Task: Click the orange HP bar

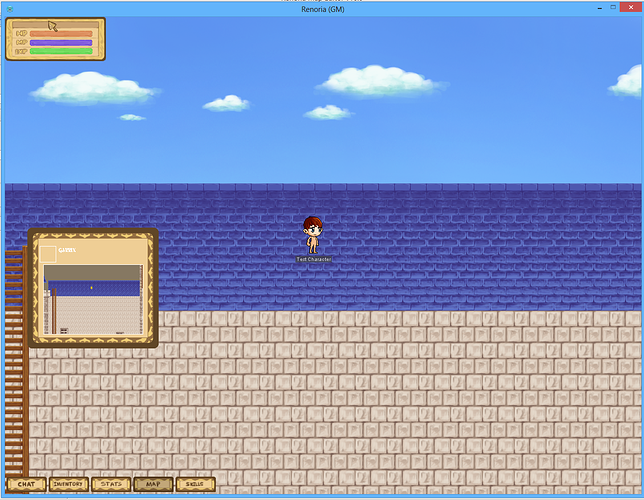Action: (60, 34)
